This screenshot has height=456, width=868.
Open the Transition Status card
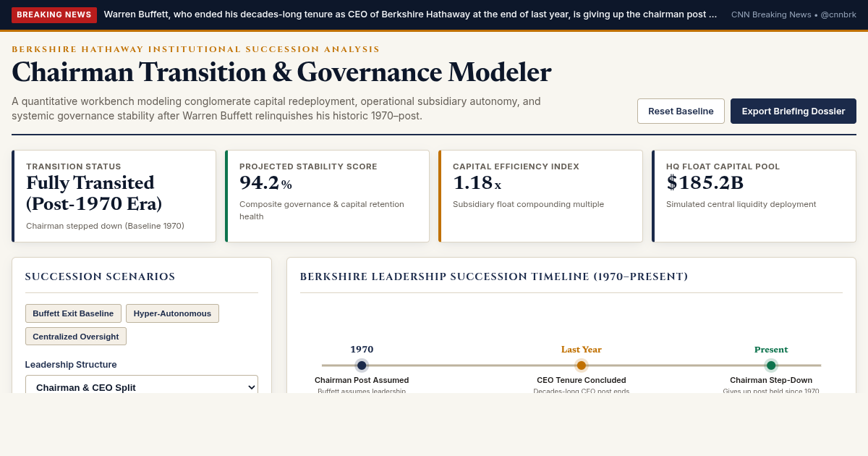click(114, 196)
